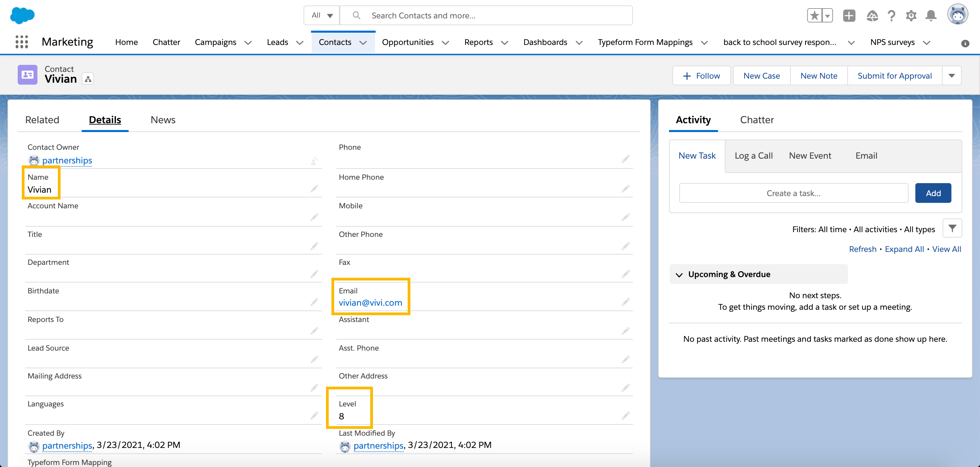This screenshot has height=467, width=980.
Task: Expand the Opportunities nav chevron
Action: point(445,43)
